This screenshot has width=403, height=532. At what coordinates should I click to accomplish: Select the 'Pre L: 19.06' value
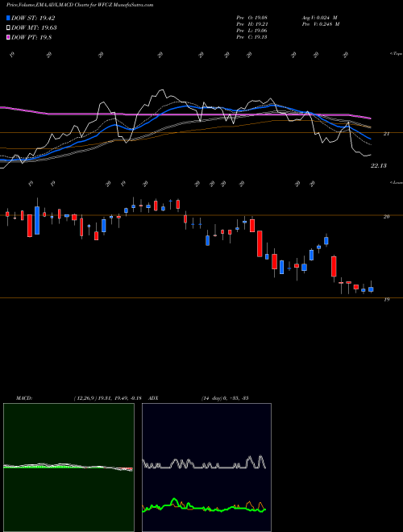point(251,31)
